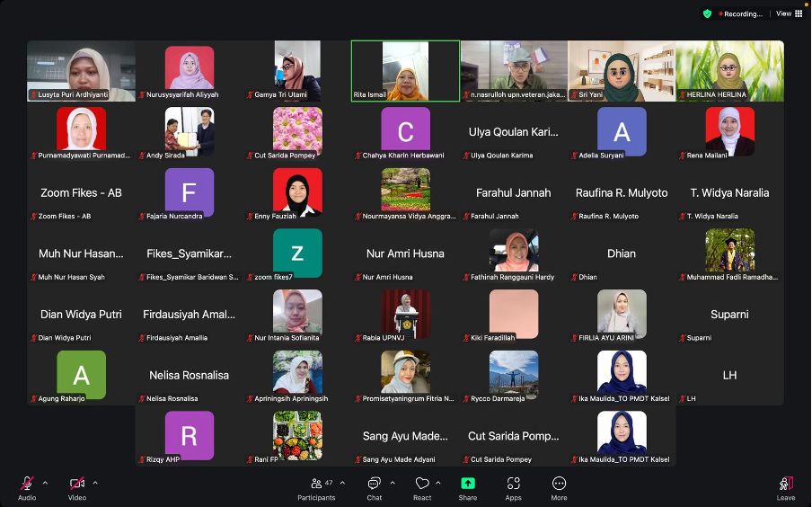
Task: Click the Recording status indicator
Action: [x=741, y=13]
